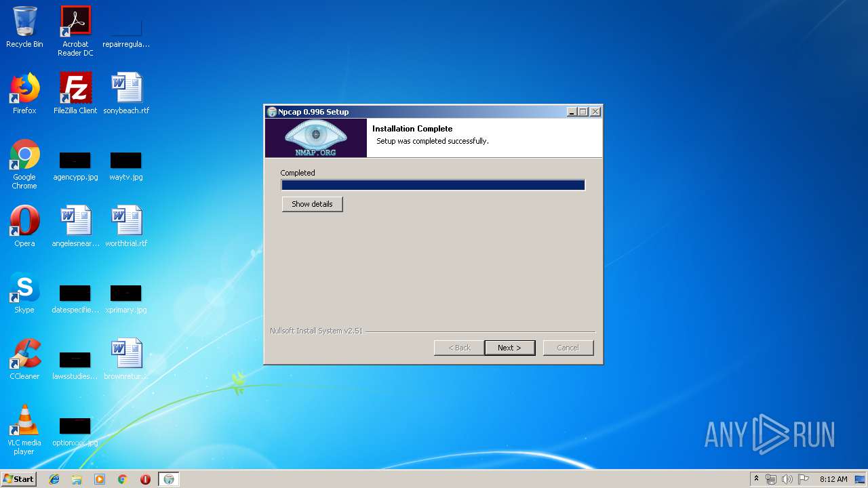868x488 pixels.
Task: Select waytv.jpg image file
Action: [126, 166]
